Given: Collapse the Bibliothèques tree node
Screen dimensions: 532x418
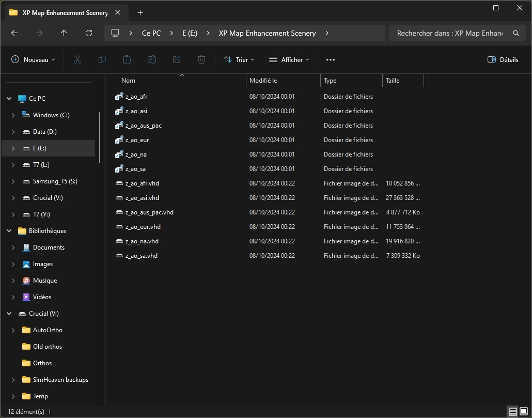Looking at the screenshot, I should 9,231.
